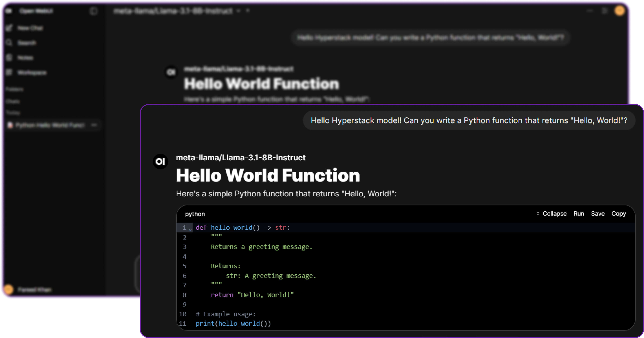
Task: Open the chat controls icon in the top right
Action: coord(604,11)
